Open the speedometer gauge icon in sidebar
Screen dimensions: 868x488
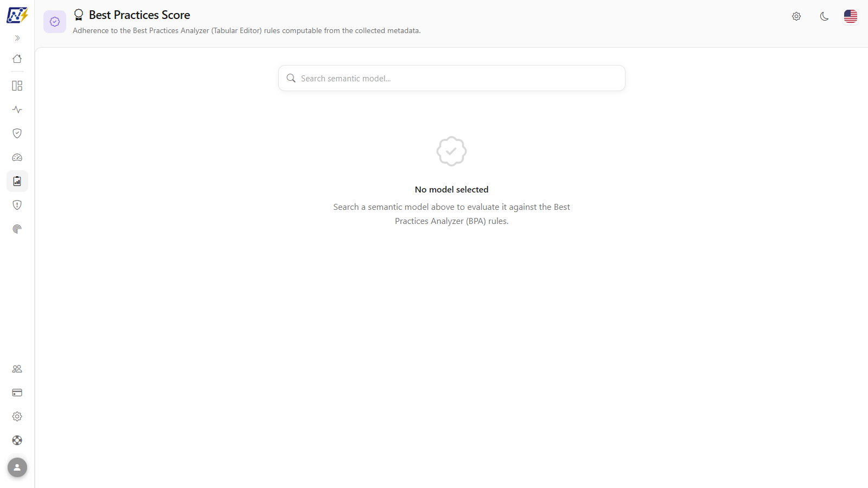[x=17, y=157]
